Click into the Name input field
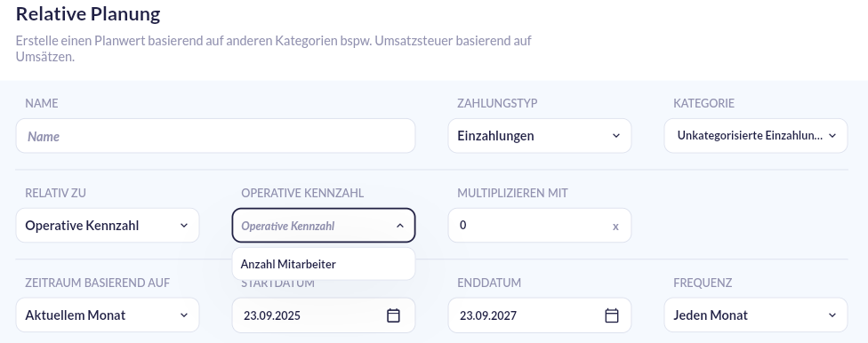 [x=215, y=136]
